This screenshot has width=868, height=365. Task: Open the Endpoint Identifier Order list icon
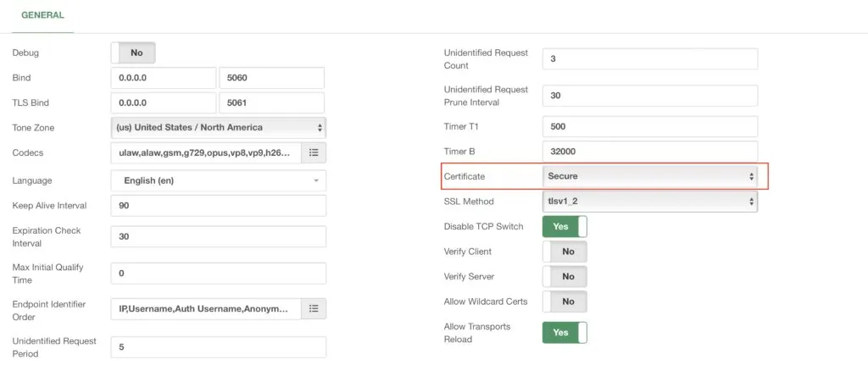click(314, 308)
